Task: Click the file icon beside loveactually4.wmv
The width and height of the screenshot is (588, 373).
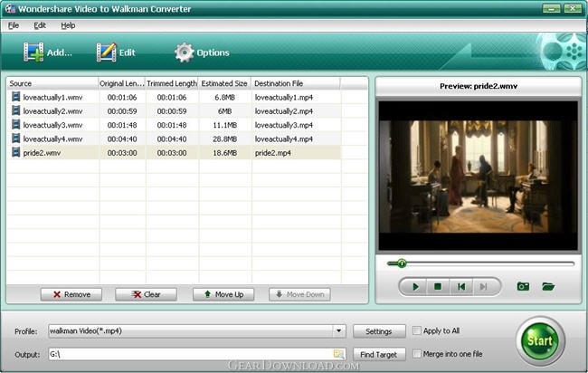Action: coord(15,139)
